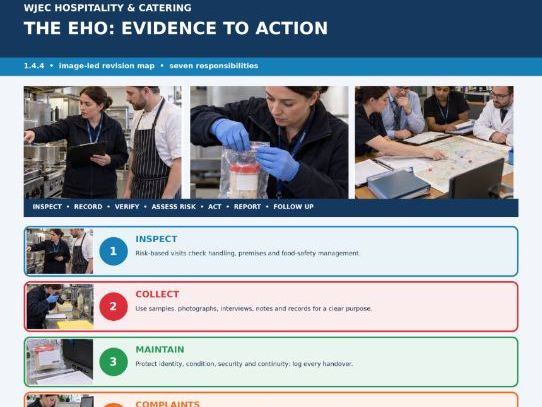Click 'WJEC HOSPITALITY & CATERING' header text
The image size is (542, 407).
pos(108,8)
